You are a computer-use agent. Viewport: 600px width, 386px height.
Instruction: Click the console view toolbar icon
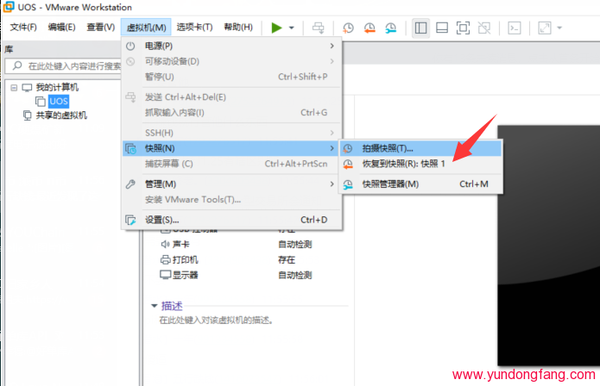coord(514,28)
